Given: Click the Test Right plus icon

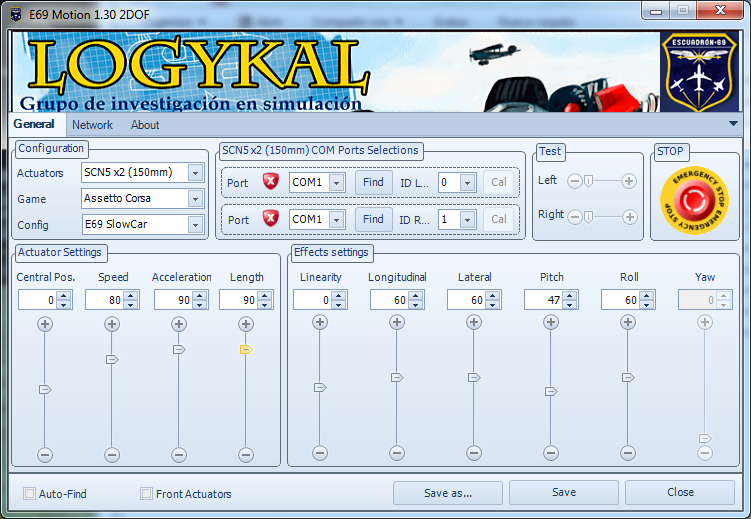Looking at the screenshot, I should coord(629,217).
